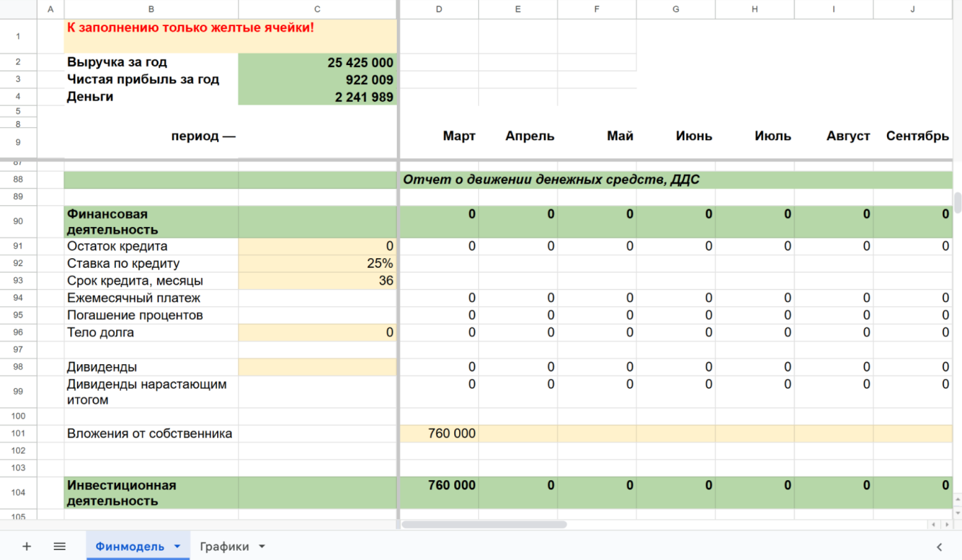Viewport: 962px width, 560px height.
Task: Select the column I header
Action: point(833,9)
